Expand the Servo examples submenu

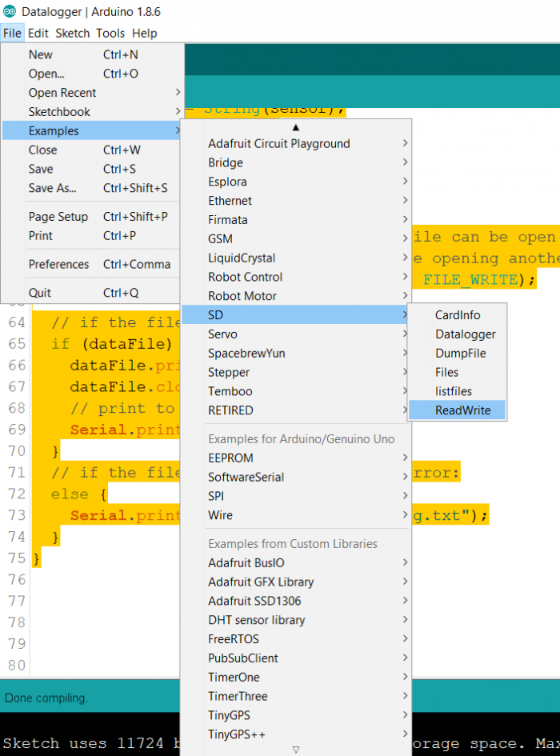296,334
